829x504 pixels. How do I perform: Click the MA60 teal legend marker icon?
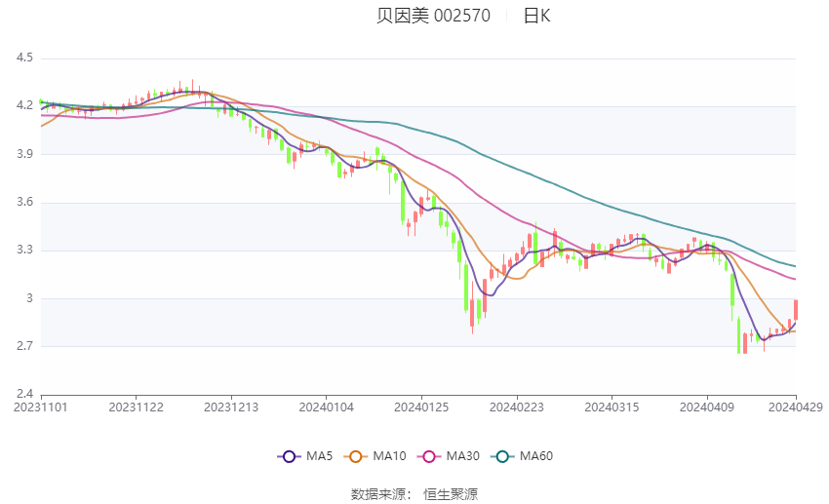click(500, 456)
